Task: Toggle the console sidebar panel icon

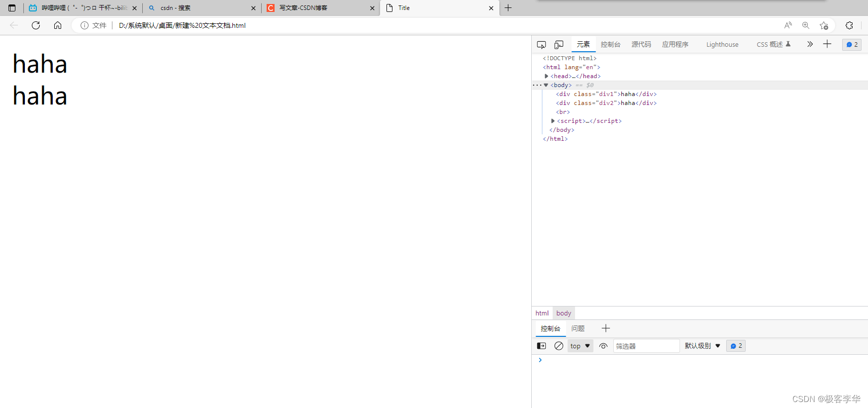Action: pyautogui.click(x=541, y=346)
